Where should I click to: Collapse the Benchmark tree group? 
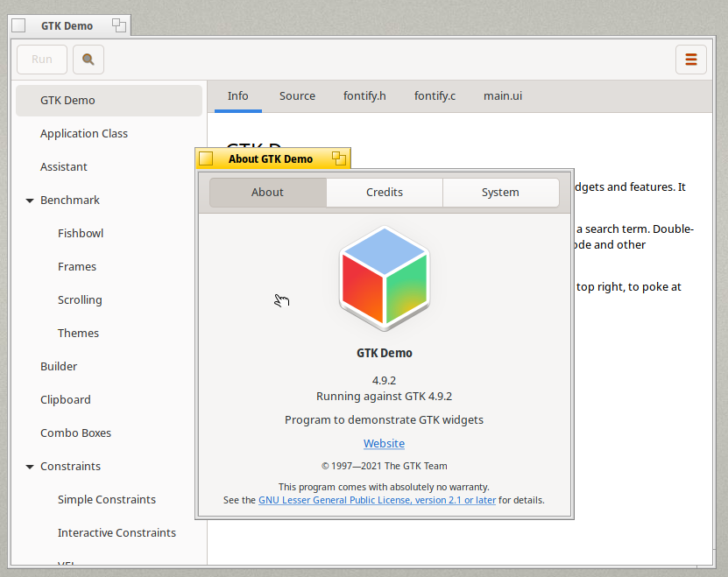30,201
